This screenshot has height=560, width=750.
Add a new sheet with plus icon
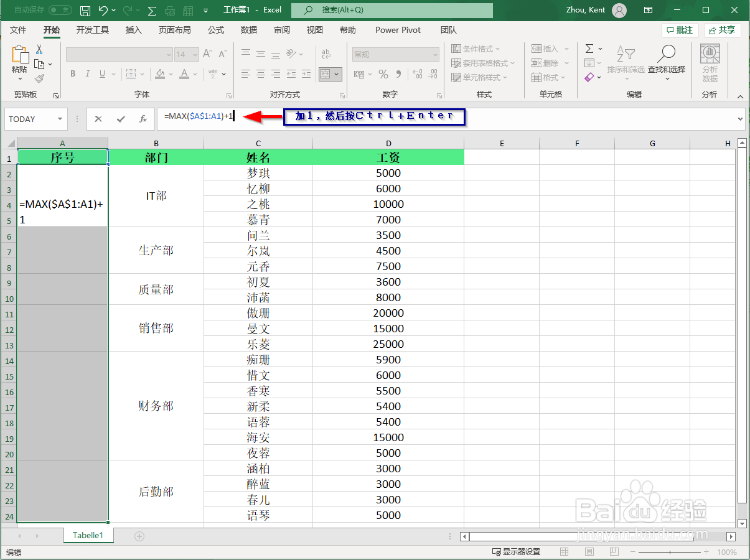coord(139,536)
